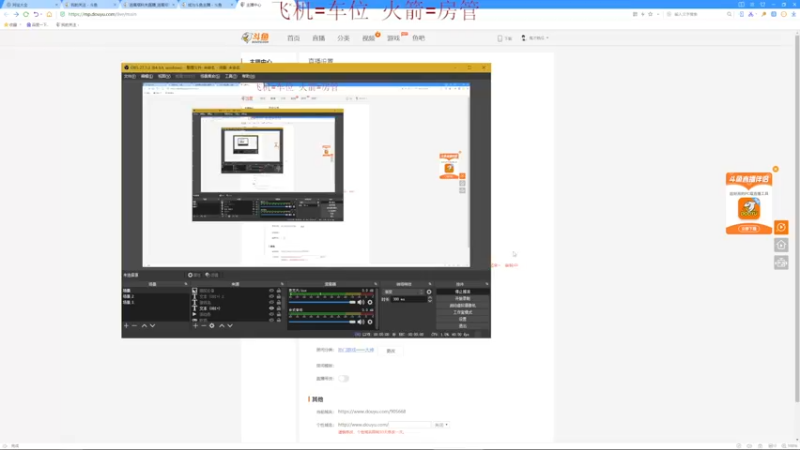Viewport: 800px width, 450px height.
Task: Mute the second mixer channel speaker
Action: (x=361, y=322)
